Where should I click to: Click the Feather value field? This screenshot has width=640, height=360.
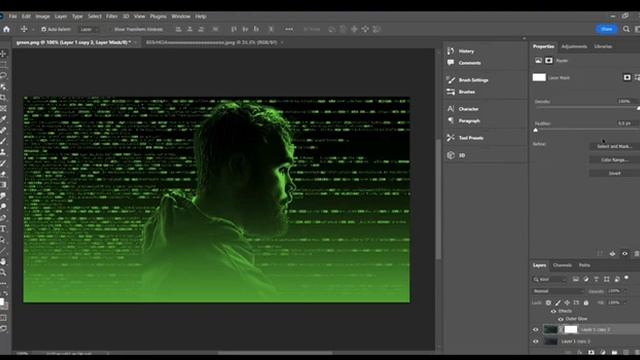tap(626, 123)
